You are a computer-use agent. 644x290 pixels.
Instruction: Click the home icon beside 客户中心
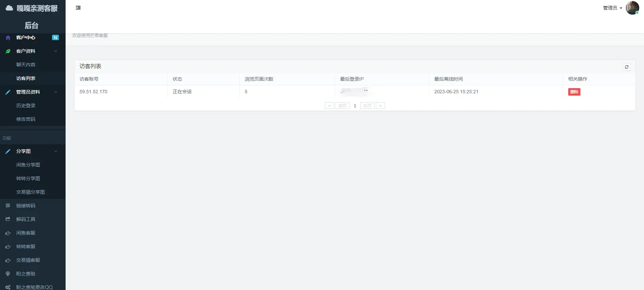[8, 38]
